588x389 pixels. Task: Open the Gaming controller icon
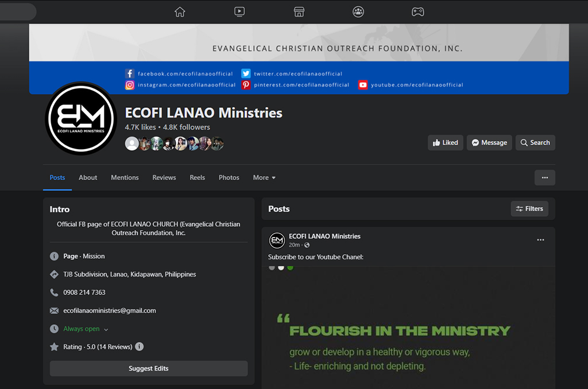click(x=418, y=11)
